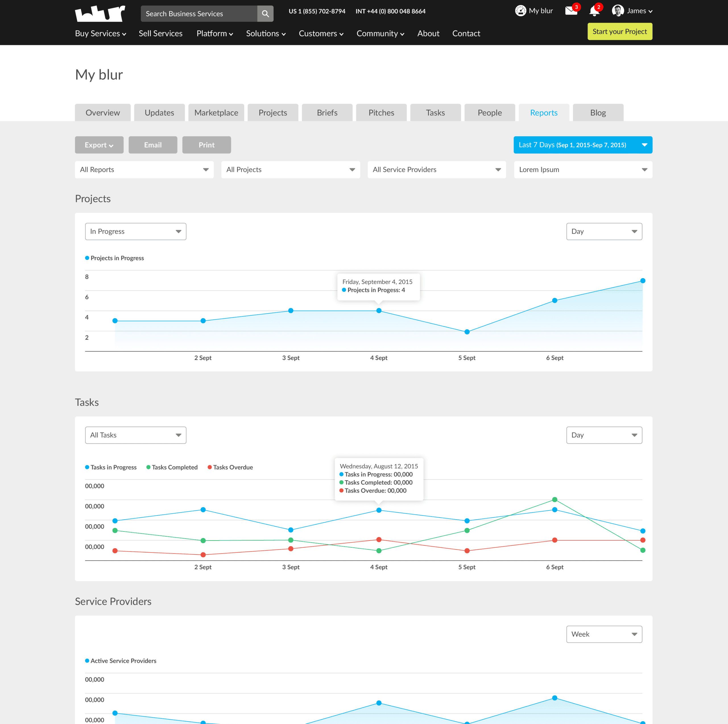Screen dimensions: 728x724
Task: Click the Print button
Action: [206, 145]
